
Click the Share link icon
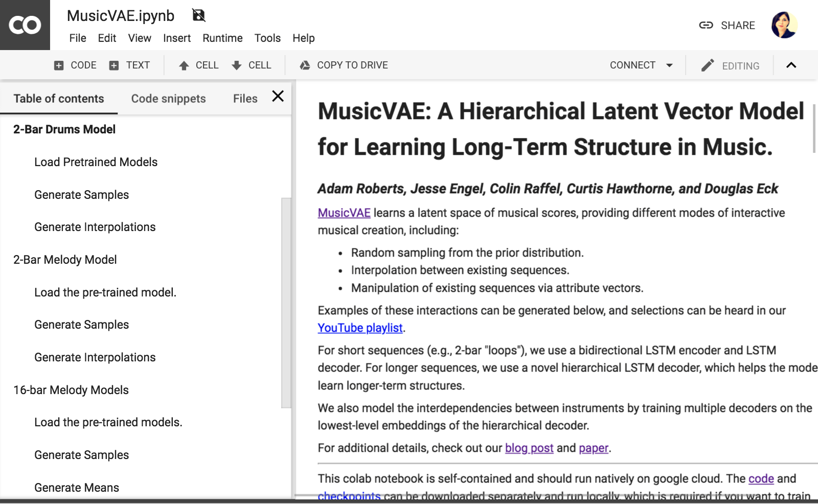click(x=706, y=25)
